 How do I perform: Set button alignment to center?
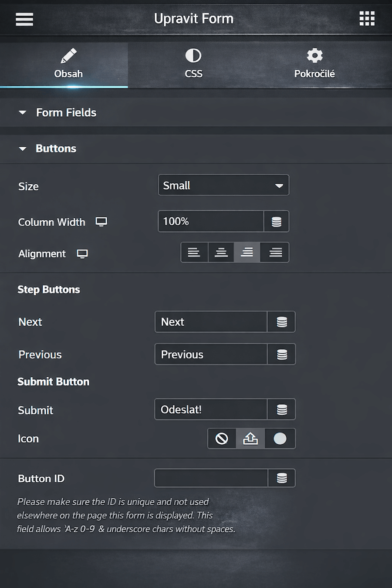pyautogui.click(x=221, y=253)
